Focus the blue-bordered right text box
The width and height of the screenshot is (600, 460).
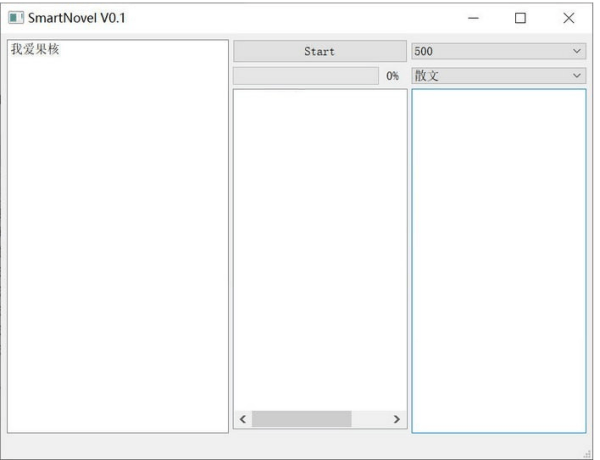pyautogui.click(x=499, y=261)
